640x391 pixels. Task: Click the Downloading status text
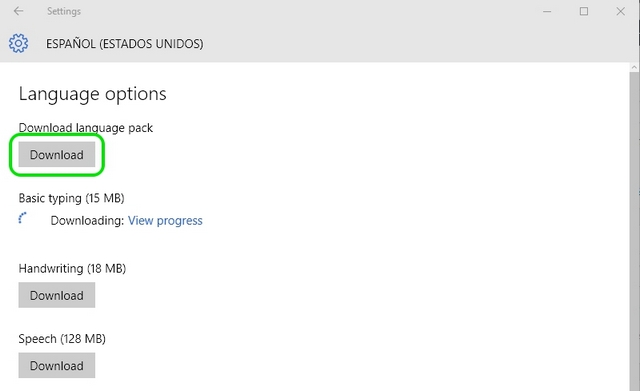tap(87, 221)
